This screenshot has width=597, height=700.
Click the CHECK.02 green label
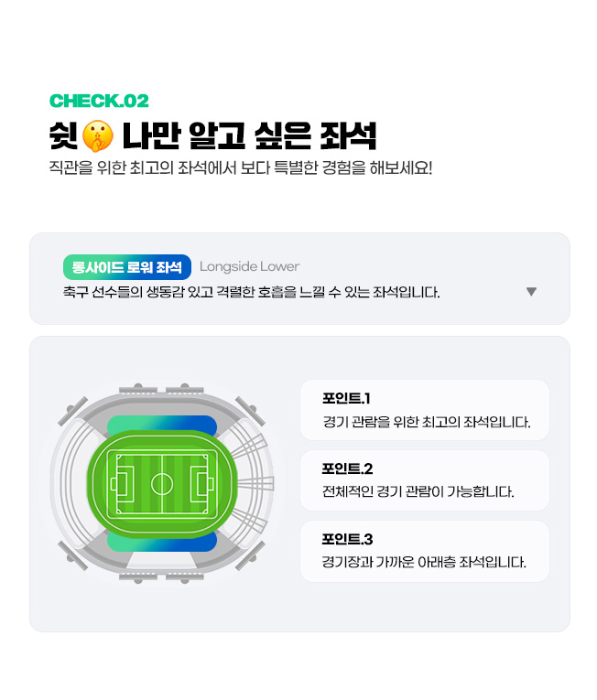pyautogui.click(x=99, y=101)
